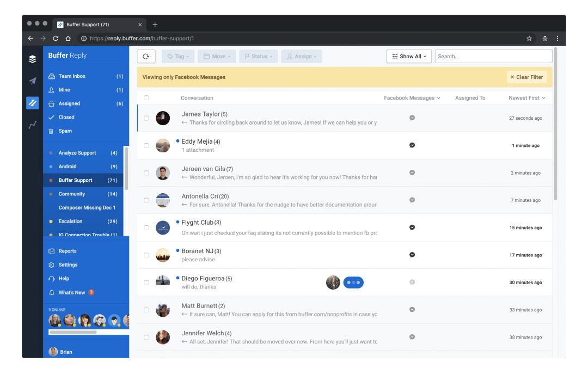Click the Clear Filter button
The width and height of the screenshot is (588, 387).
pyautogui.click(x=526, y=77)
